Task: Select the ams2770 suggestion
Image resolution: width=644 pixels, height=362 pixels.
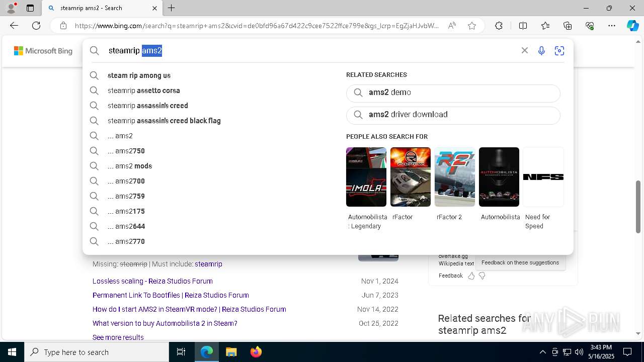Action: [126, 241]
